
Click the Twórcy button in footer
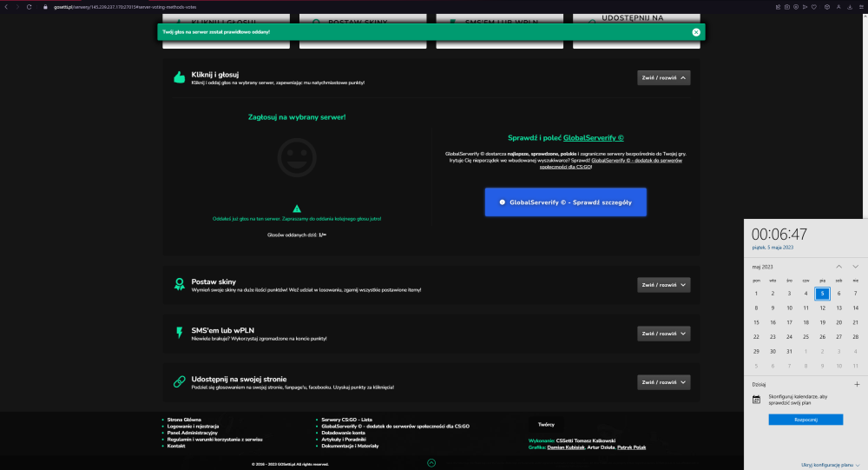click(546, 425)
